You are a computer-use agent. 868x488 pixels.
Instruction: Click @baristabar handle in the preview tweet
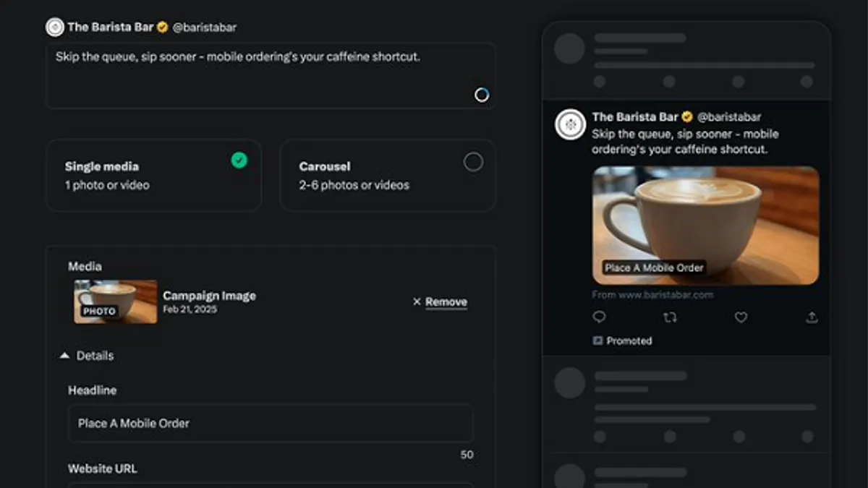[729, 116]
